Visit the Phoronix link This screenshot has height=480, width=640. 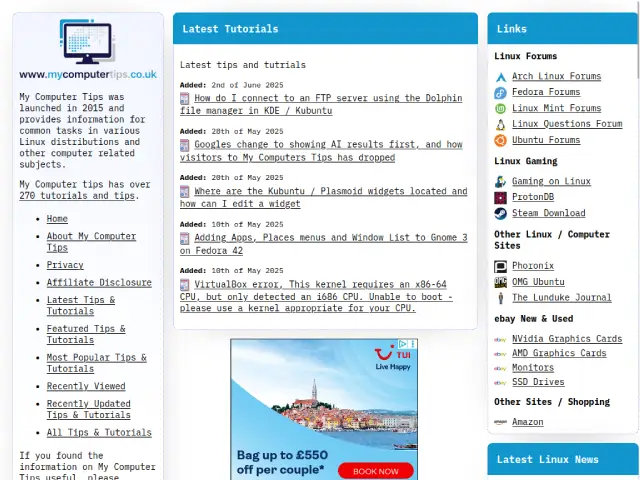[x=533, y=266]
